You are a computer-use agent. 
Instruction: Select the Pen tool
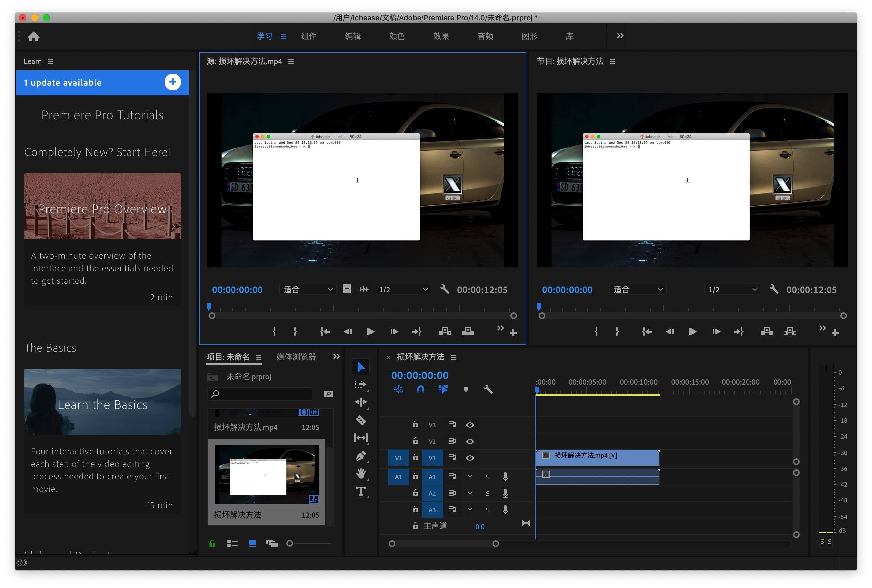(361, 456)
